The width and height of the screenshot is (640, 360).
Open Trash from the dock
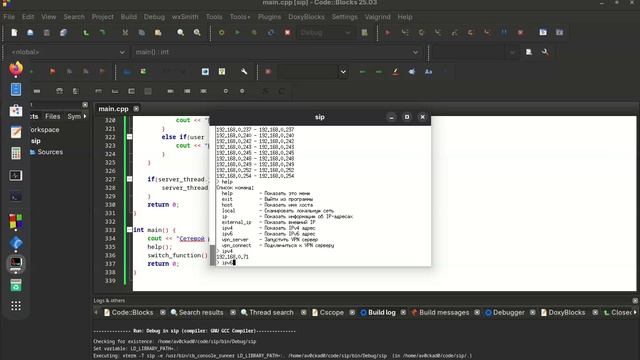pos(16,285)
